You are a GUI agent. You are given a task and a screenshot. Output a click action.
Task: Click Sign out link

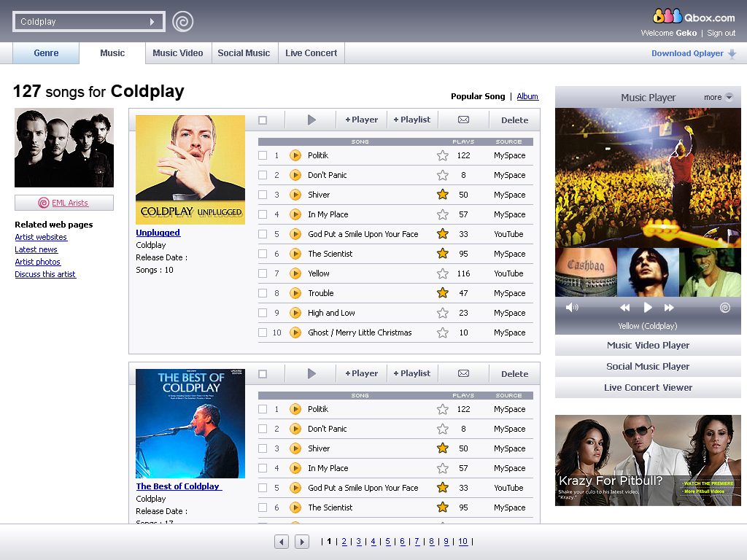[x=721, y=33]
